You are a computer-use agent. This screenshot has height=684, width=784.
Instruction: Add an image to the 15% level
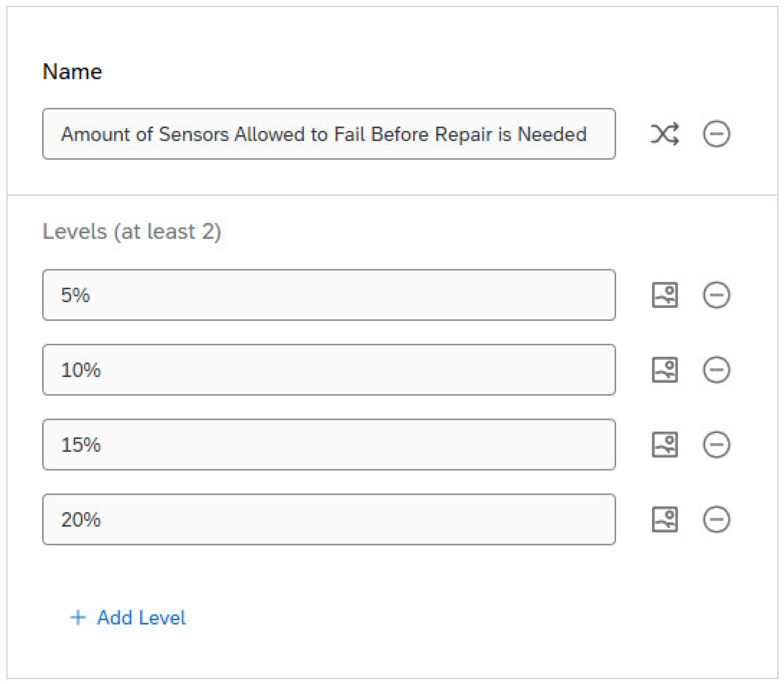click(x=664, y=445)
